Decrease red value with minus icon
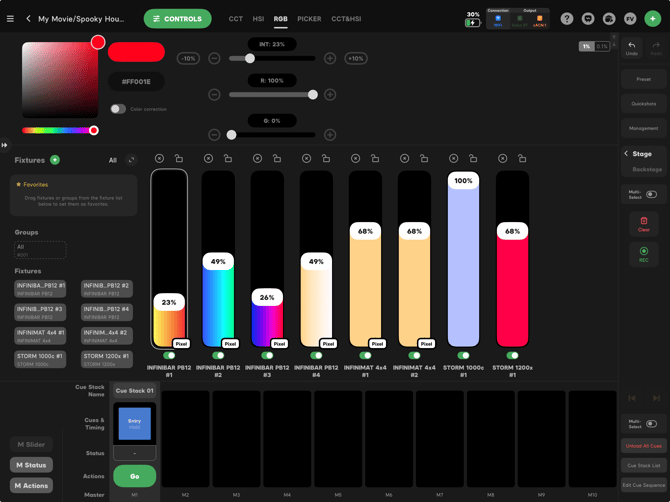This screenshot has width=670, height=502. coord(214,94)
